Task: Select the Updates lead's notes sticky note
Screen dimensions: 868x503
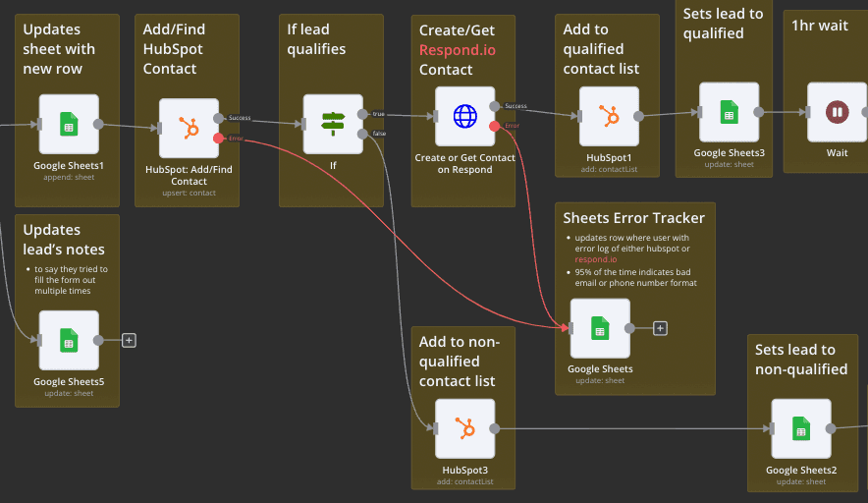Action: click(65, 240)
